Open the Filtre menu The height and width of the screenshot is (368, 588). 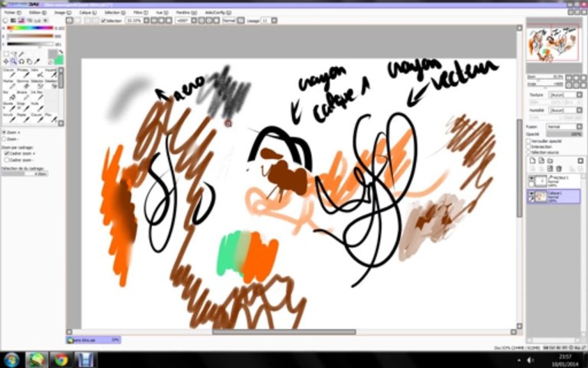point(141,12)
